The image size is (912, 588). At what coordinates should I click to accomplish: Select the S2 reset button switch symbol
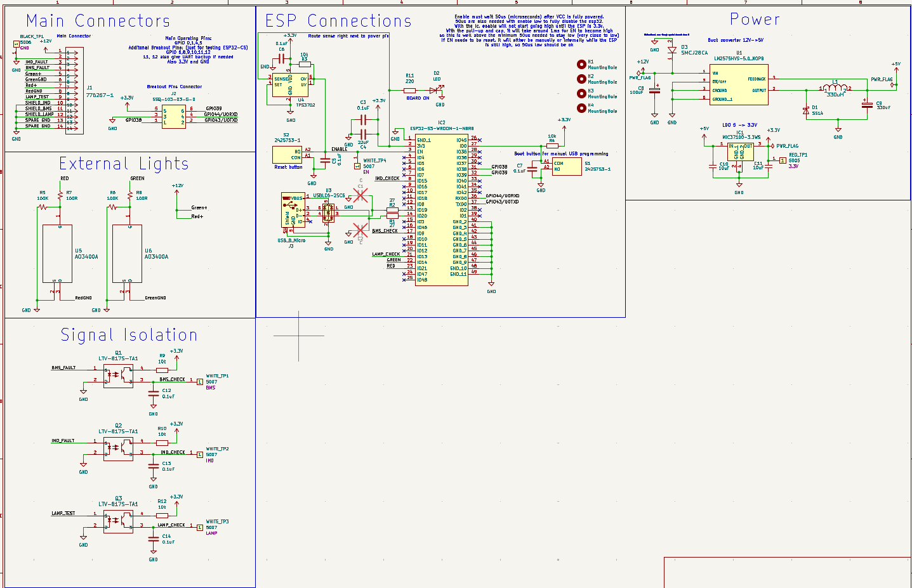click(287, 155)
